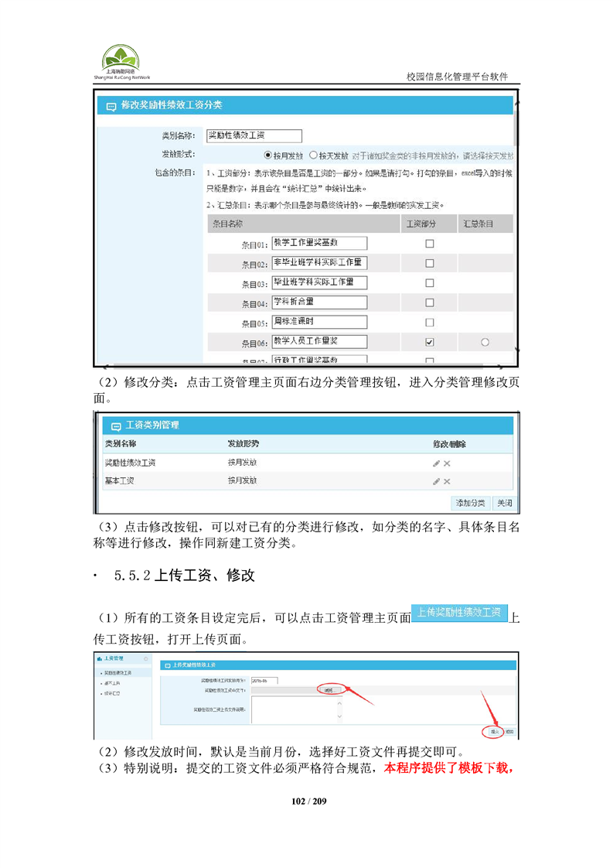613x868 pixels.
Task: Click the 基本工资 row name
Action: click(120, 481)
